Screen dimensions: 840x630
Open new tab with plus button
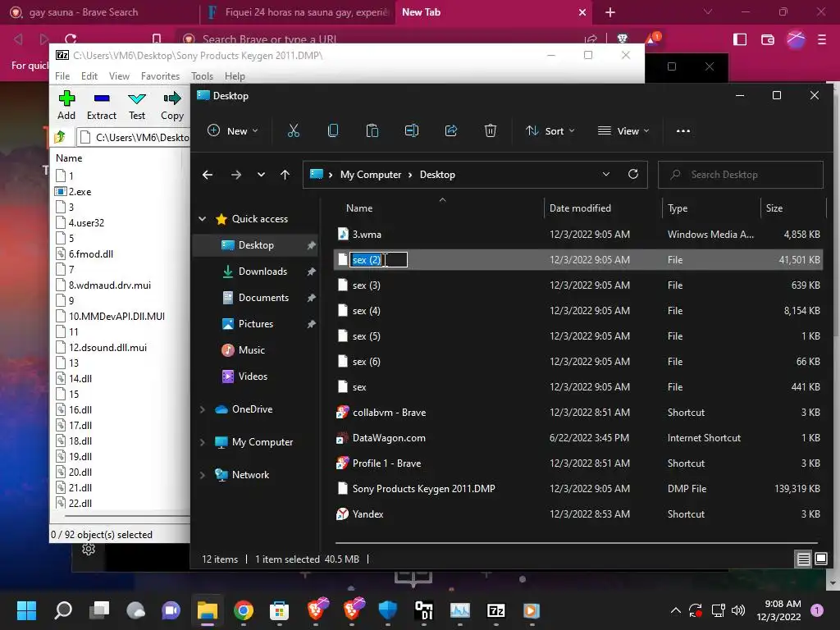click(x=610, y=12)
